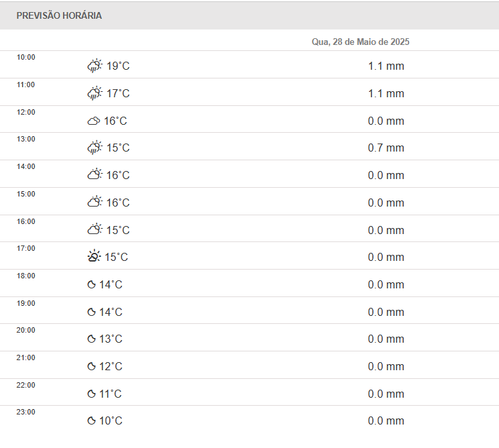Click the Previsão Horária section header

[59, 15]
